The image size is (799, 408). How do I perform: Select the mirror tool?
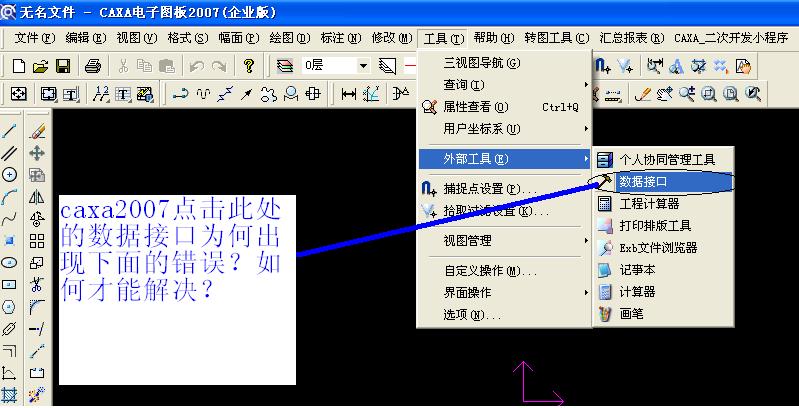(37, 197)
